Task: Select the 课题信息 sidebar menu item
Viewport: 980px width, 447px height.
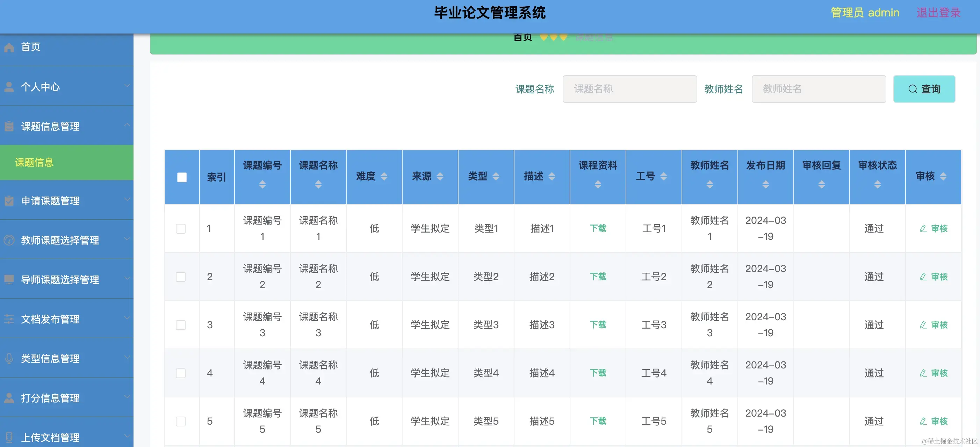Action: pyautogui.click(x=34, y=162)
